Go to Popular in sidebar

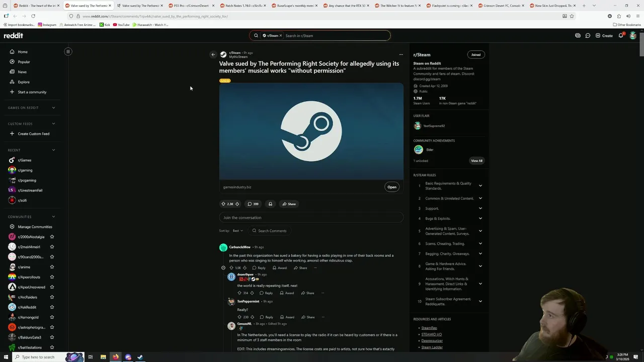24,62
